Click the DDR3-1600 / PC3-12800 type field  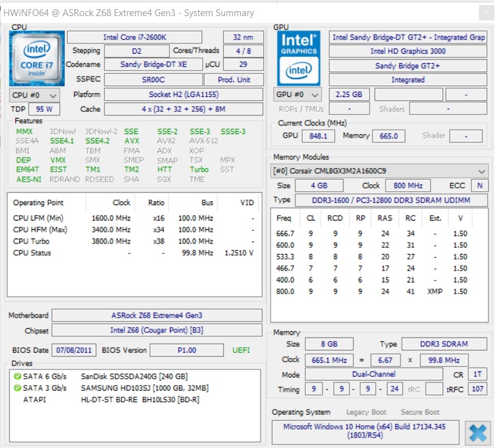(391, 200)
